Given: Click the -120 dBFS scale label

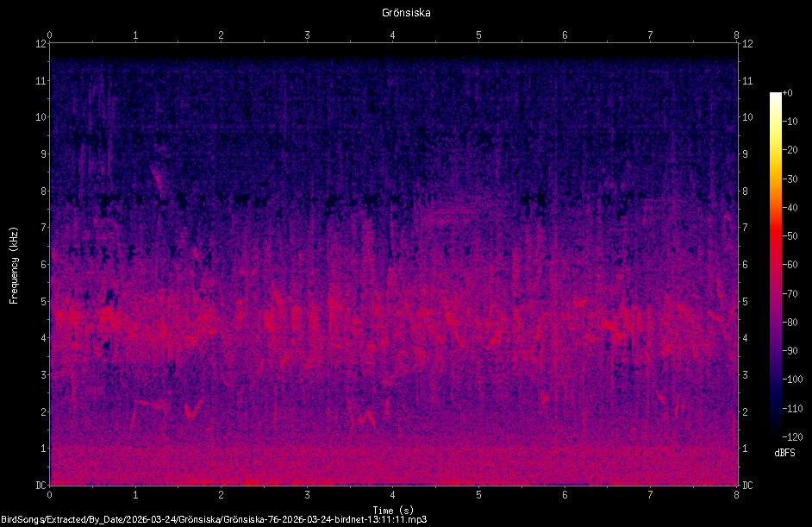Looking at the screenshot, I should pos(792,436).
